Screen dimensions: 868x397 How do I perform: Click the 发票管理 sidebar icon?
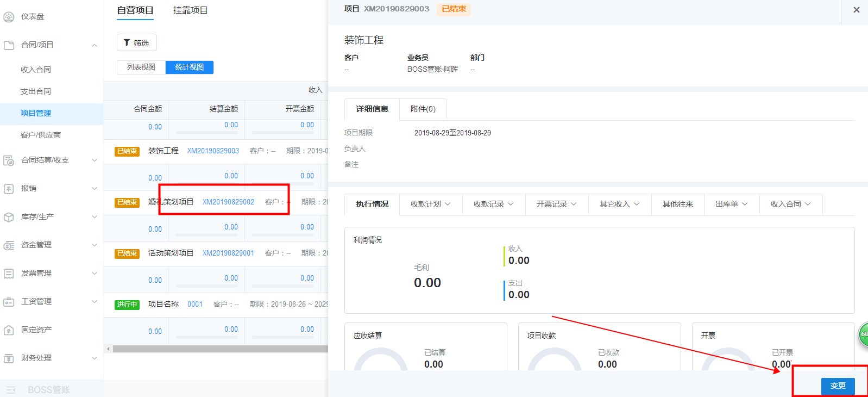point(9,274)
